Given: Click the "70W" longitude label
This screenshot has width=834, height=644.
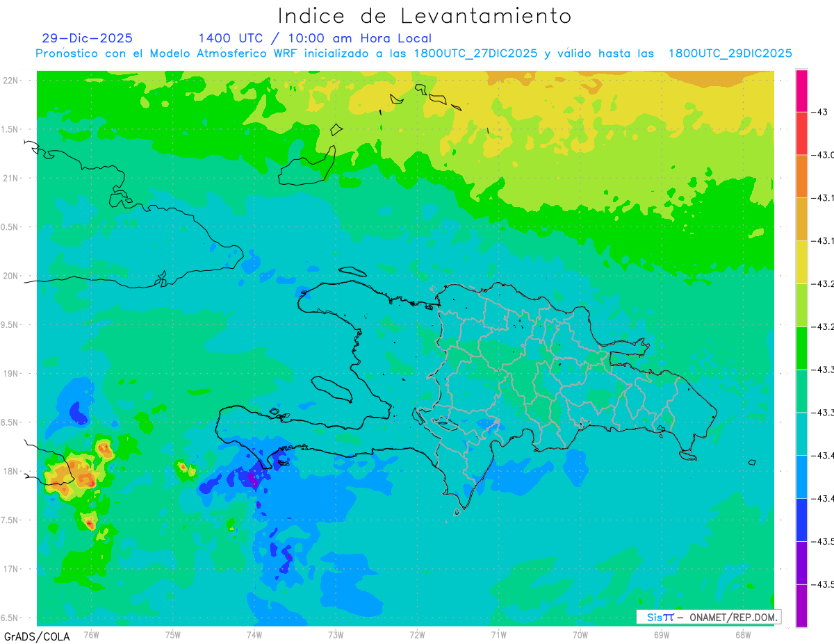Looking at the screenshot, I should pyautogui.click(x=580, y=634).
